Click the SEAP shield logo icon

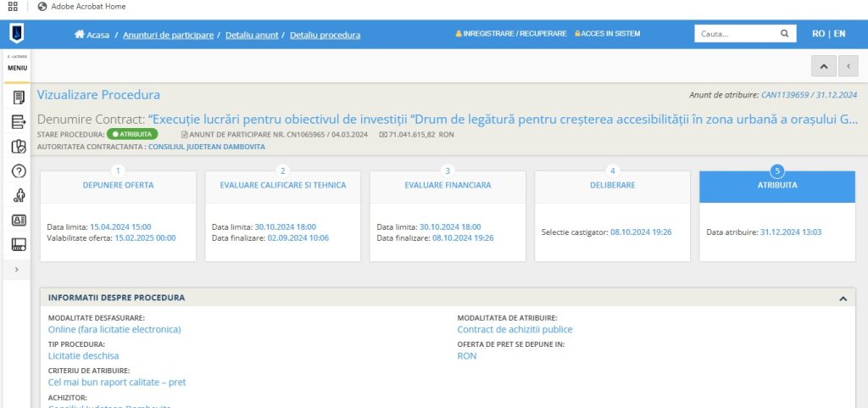[x=17, y=34]
